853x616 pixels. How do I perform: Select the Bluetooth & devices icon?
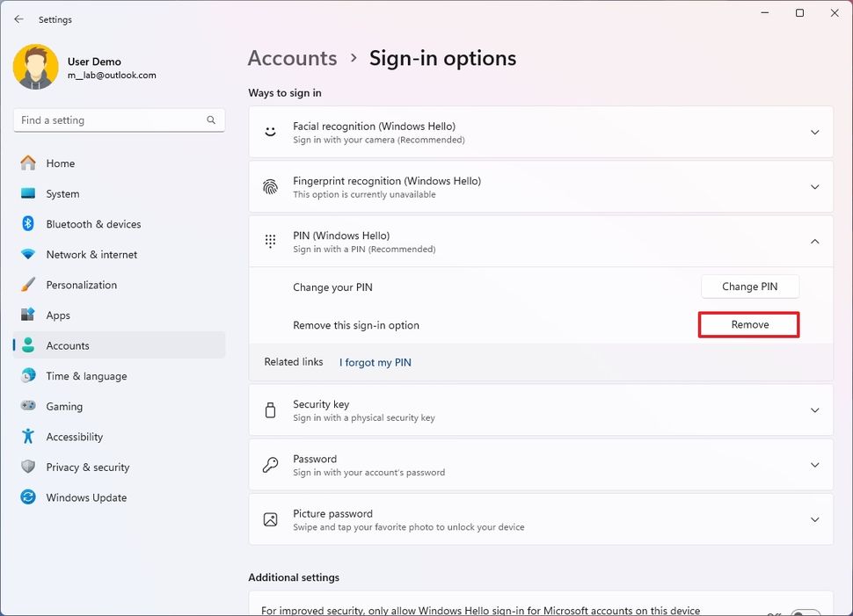tap(26, 224)
